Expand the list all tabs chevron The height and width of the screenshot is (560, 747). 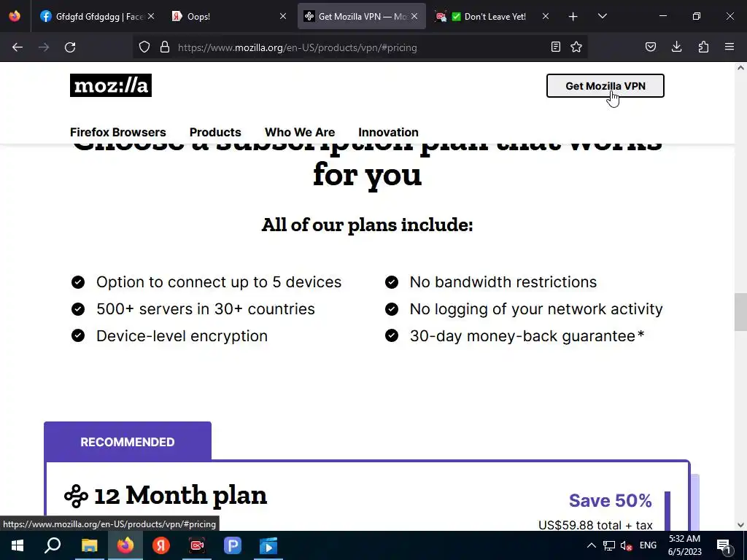(x=602, y=16)
